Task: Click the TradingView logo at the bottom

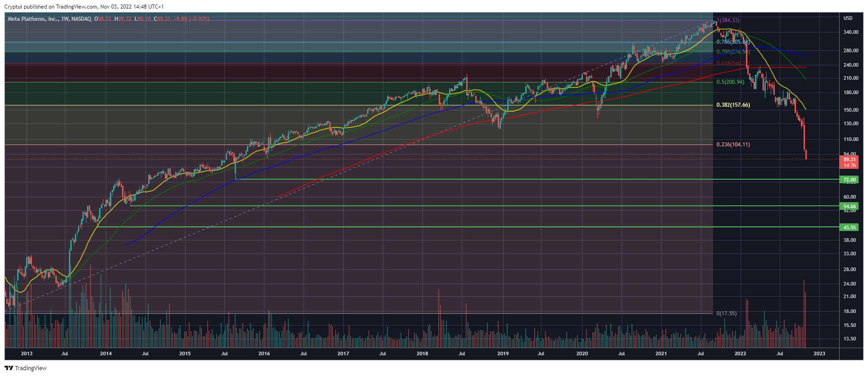Action: point(26,368)
